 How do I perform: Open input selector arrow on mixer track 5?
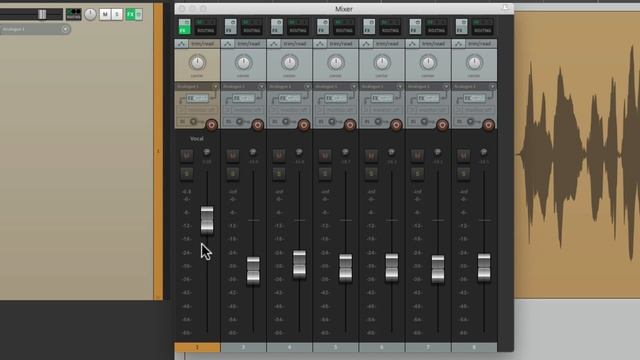pyautogui.click(x=353, y=87)
